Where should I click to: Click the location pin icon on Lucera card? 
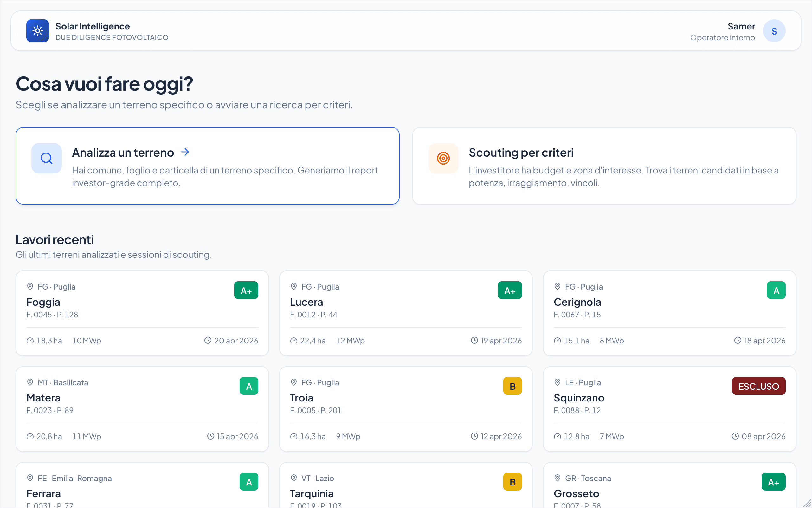[x=293, y=287]
